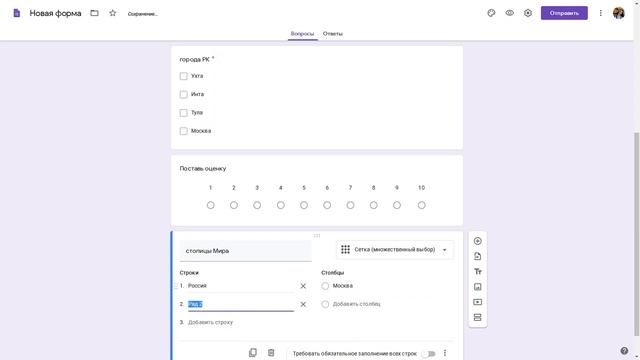
Task: Delete the question with trash icon
Action: (x=271, y=353)
